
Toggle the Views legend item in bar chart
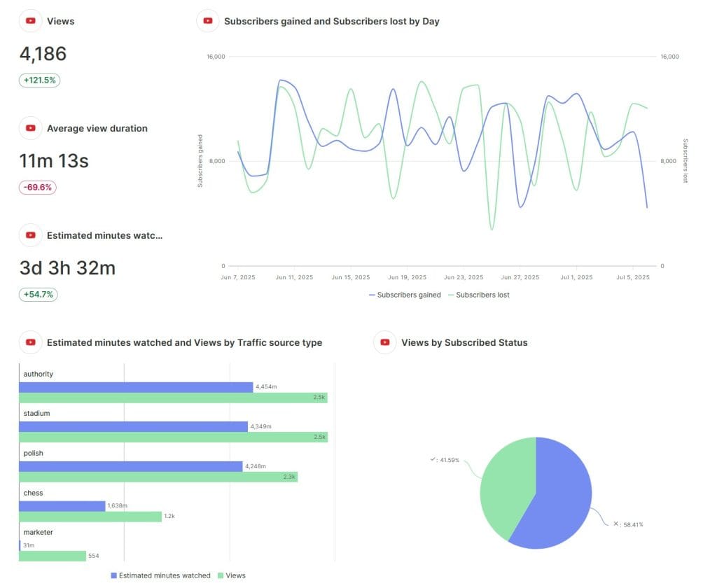[x=232, y=575]
